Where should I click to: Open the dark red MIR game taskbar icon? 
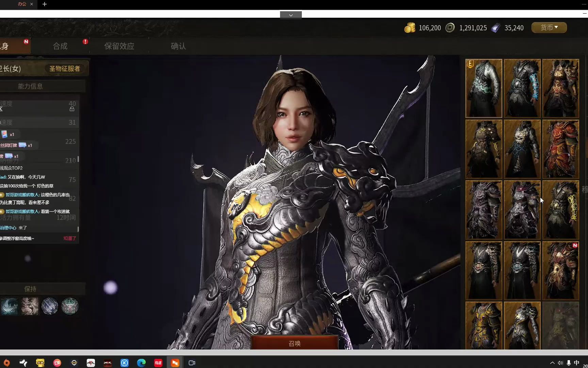108,363
